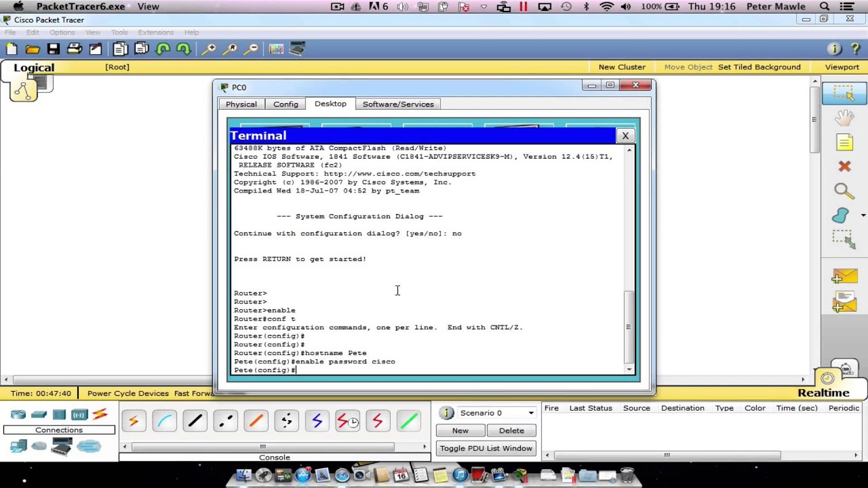
Task: Select the Place Note tool
Action: 844,142
